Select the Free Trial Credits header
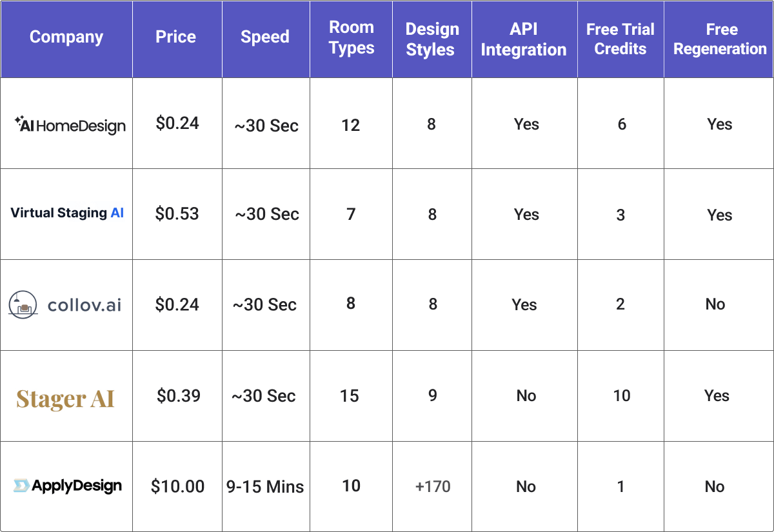 (620, 39)
